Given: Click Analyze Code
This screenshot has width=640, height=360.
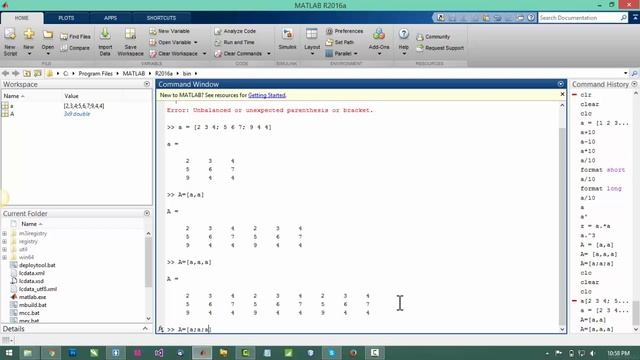Looking at the screenshot, I should (235, 31).
